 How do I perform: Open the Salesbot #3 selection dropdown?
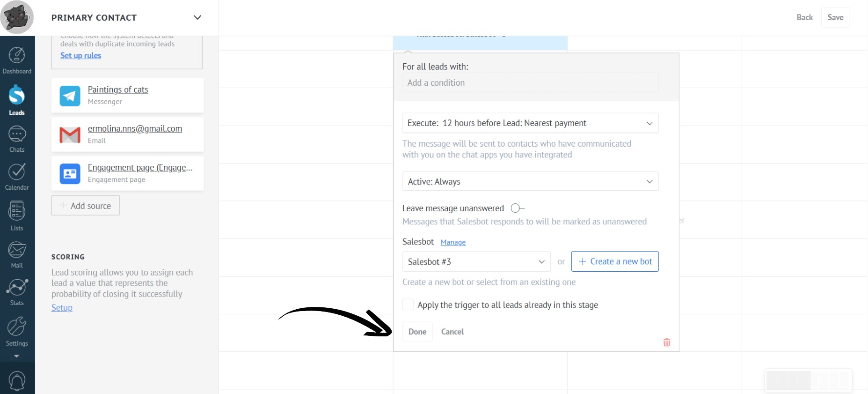[x=476, y=262]
